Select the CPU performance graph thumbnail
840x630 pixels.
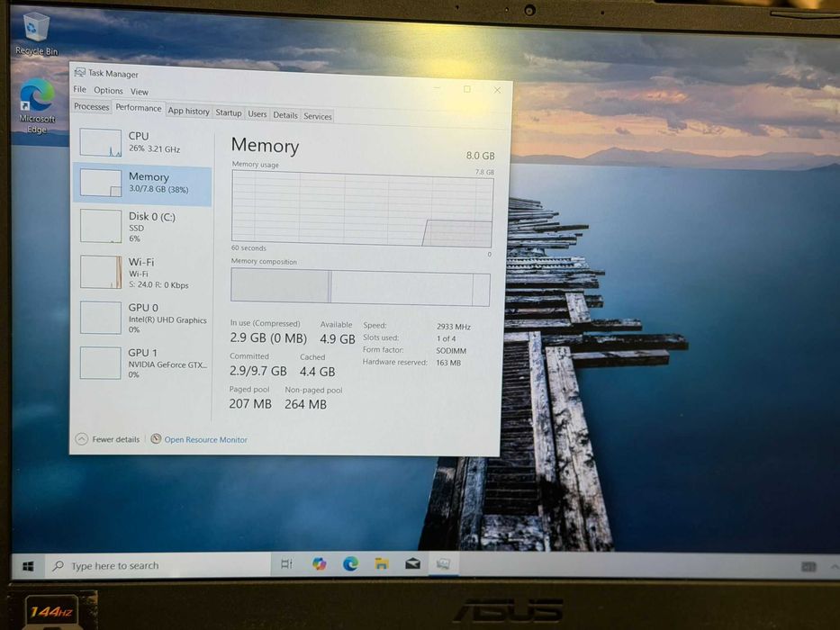(x=101, y=142)
